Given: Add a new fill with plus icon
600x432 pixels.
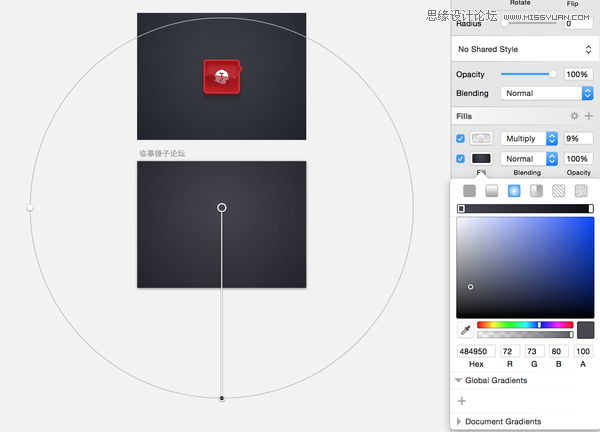Looking at the screenshot, I should click(x=589, y=116).
